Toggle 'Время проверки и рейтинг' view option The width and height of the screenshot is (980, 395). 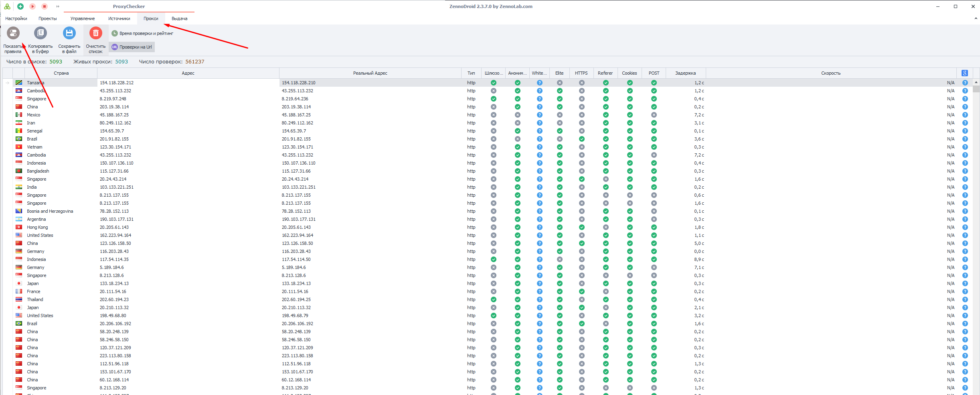(142, 33)
